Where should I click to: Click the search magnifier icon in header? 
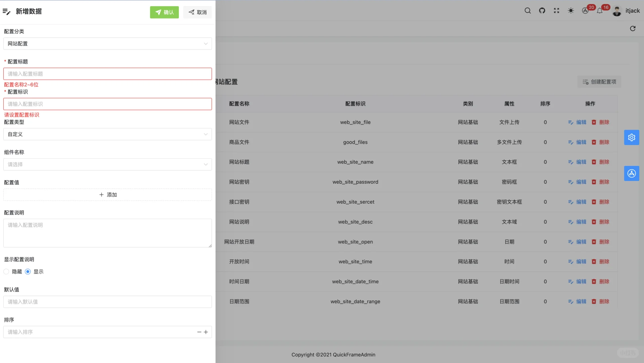point(528,11)
